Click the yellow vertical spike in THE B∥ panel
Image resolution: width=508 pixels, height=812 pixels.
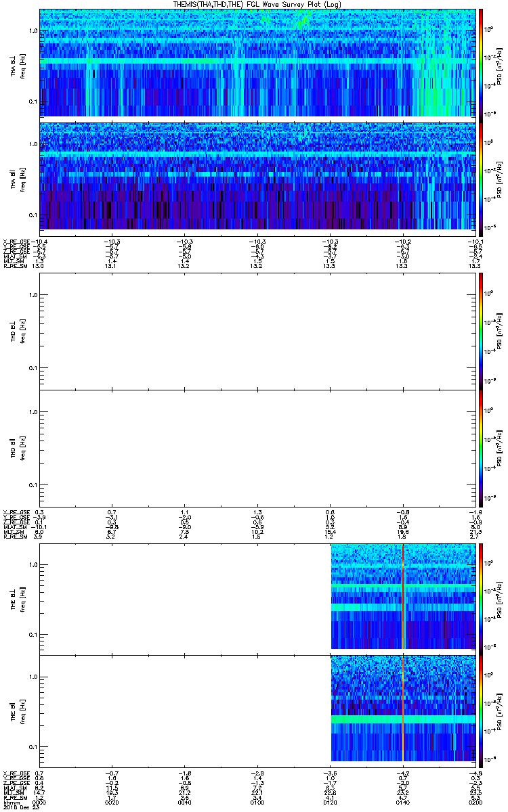[x=403, y=708]
